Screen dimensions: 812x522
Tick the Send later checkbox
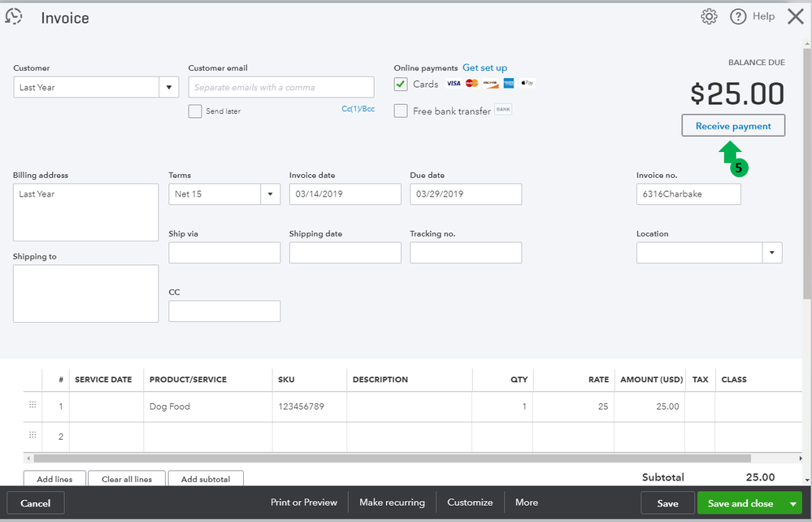(195, 111)
